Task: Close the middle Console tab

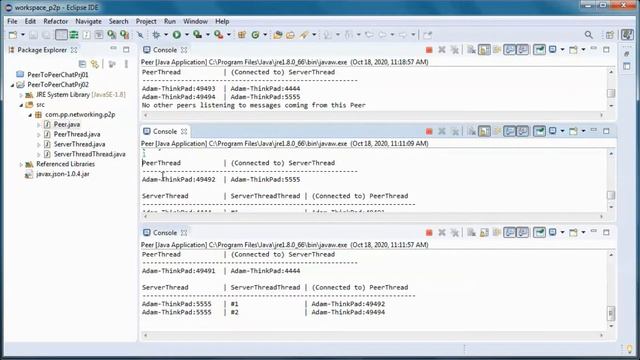Action: pyautogui.click(x=184, y=131)
